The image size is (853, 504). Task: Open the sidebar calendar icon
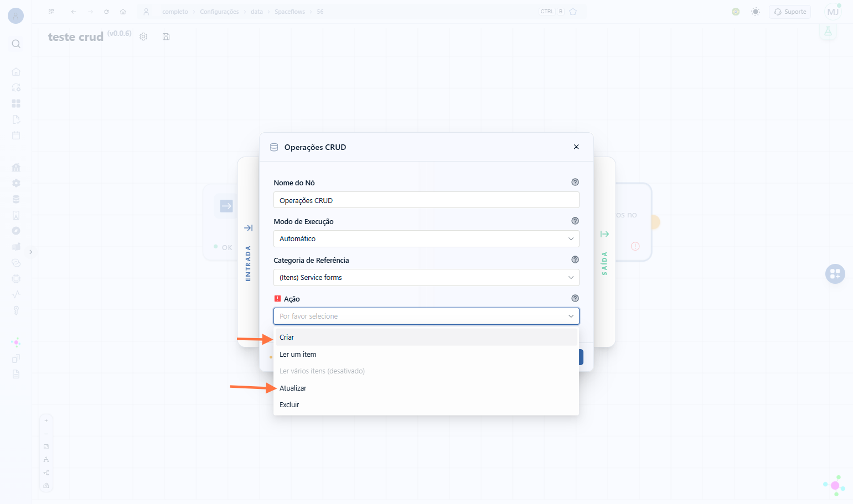[x=16, y=136]
